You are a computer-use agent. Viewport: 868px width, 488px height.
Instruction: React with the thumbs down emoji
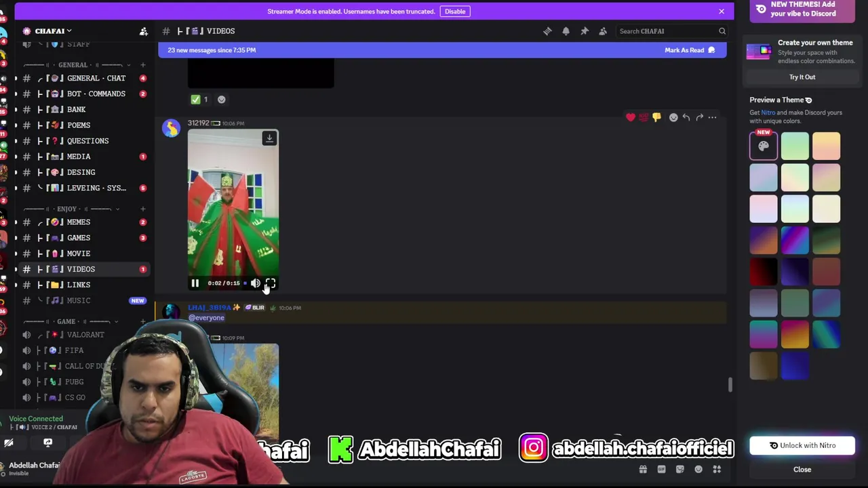coord(656,117)
